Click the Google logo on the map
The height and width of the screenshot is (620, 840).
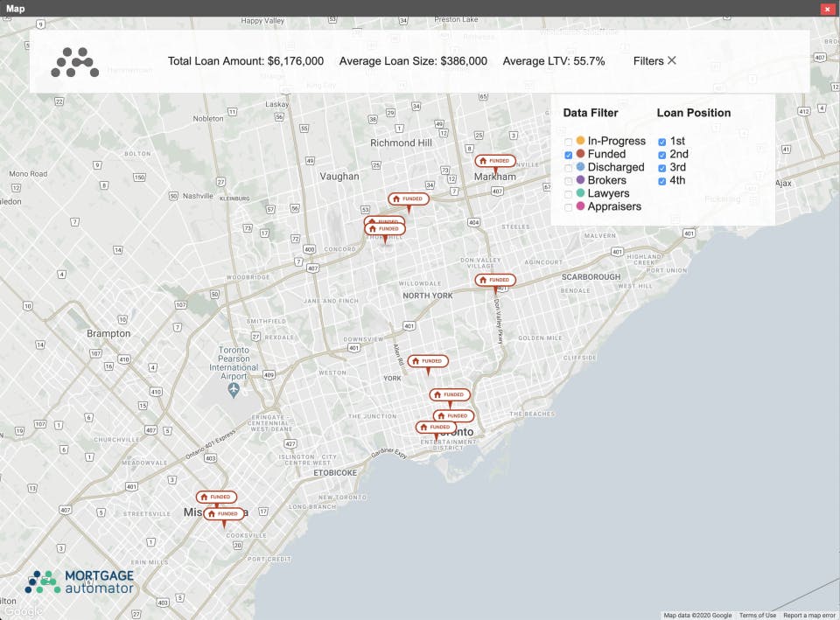coord(23,611)
